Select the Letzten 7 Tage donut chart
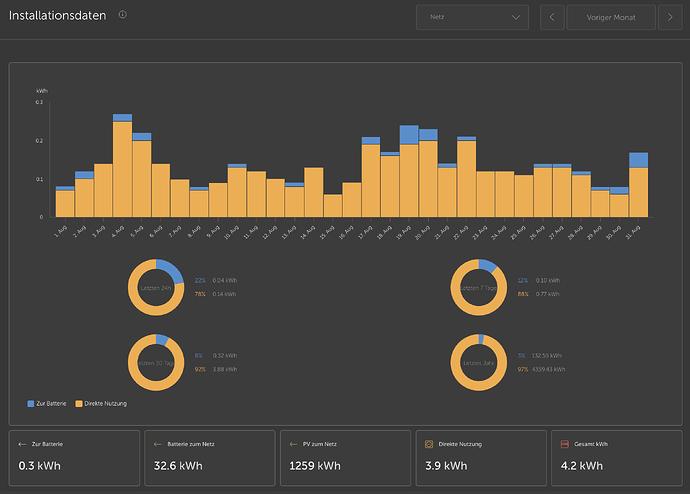This screenshot has height=494, width=690. pos(478,287)
